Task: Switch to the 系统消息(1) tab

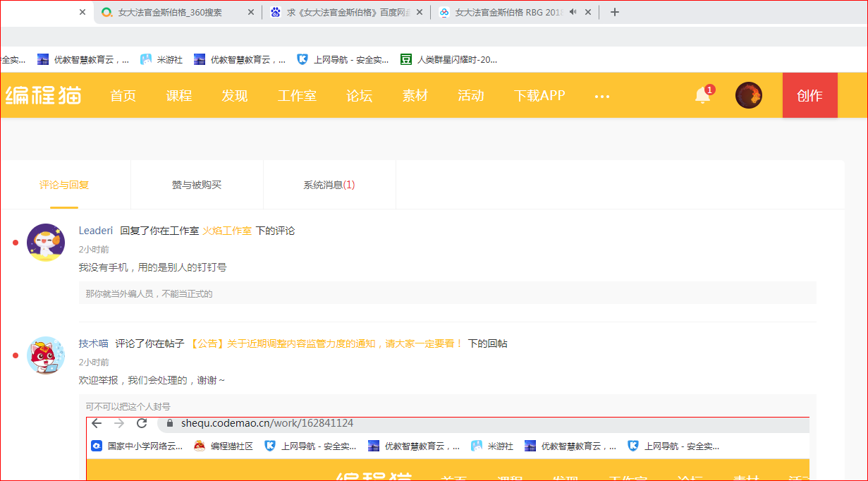Action: (329, 185)
